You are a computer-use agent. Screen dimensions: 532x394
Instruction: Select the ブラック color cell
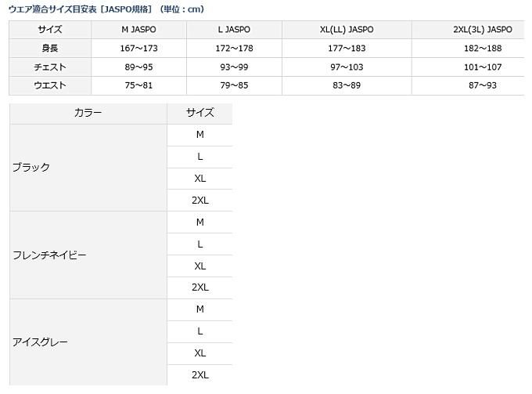31,167
